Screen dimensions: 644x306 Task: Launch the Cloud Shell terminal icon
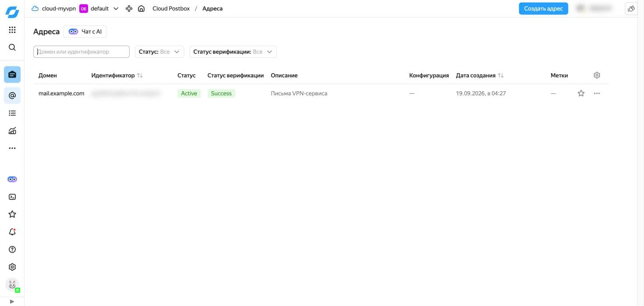[x=12, y=197]
